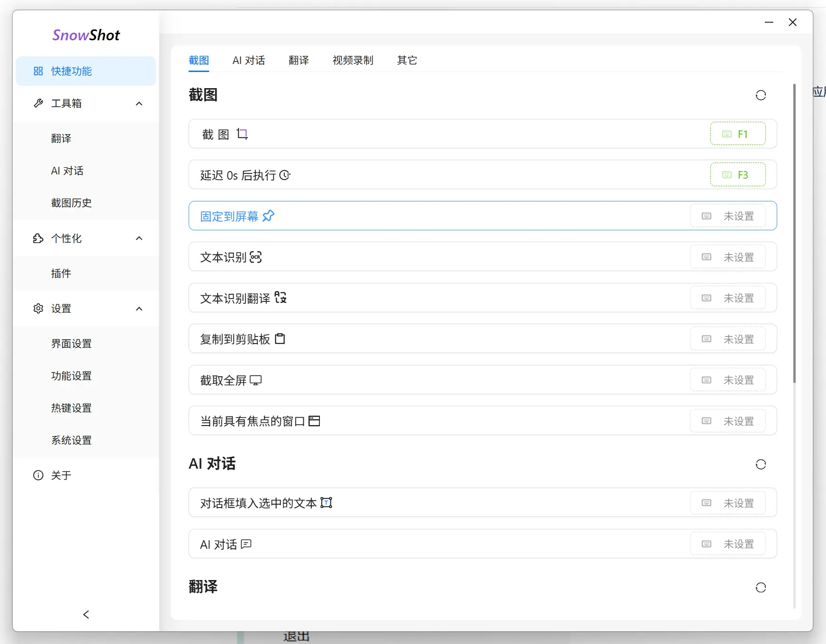The height and width of the screenshot is (644, 826).
Task: Select the 快捷功能 grid icon in sidebar
Action: point(38,71)
